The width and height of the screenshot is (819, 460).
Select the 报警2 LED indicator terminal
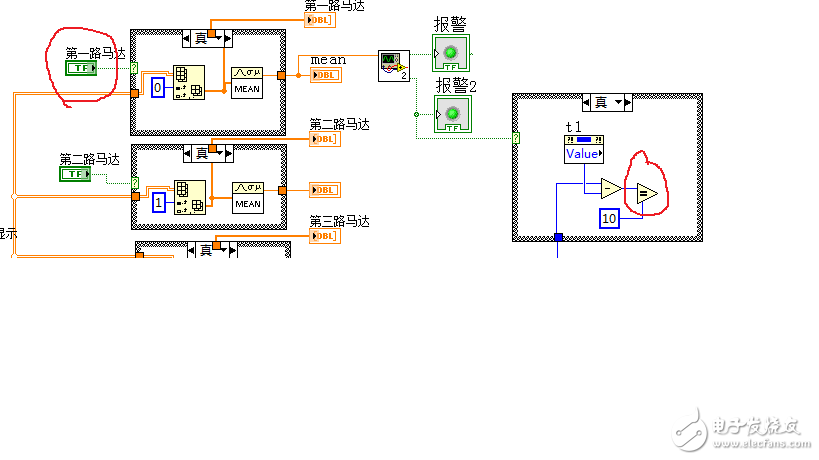[x=453, y=114]
